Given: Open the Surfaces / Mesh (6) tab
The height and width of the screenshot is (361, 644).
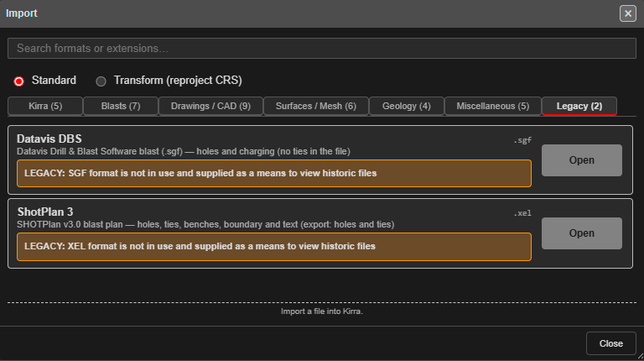Looking at the screenshot, I should click(316, 106).
